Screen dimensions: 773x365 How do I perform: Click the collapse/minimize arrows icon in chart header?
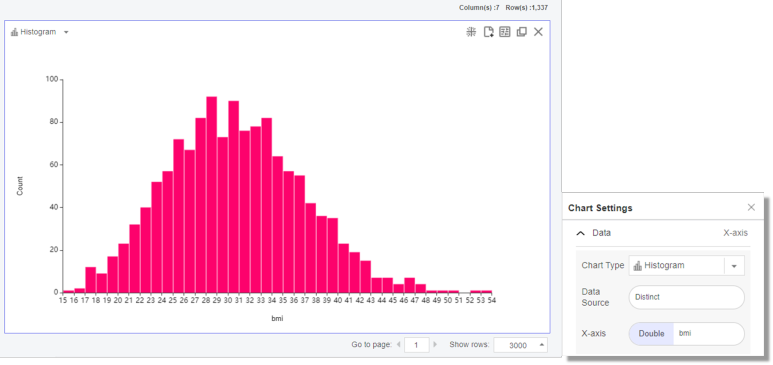471,32
